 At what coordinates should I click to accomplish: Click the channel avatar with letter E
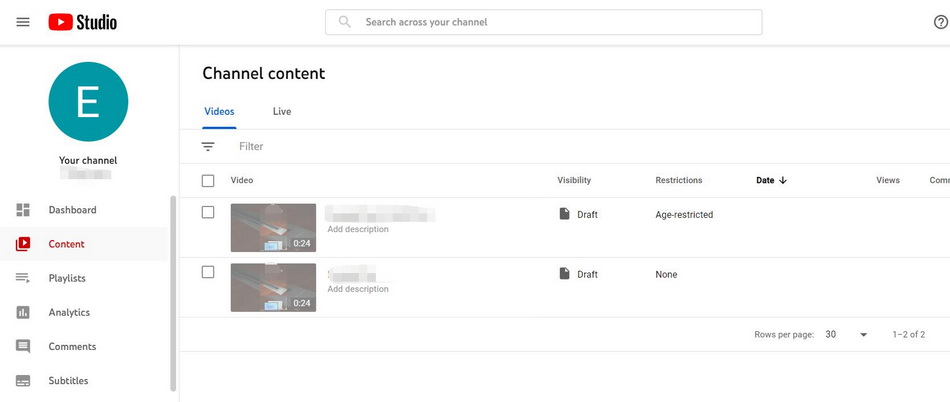point(88,101)
